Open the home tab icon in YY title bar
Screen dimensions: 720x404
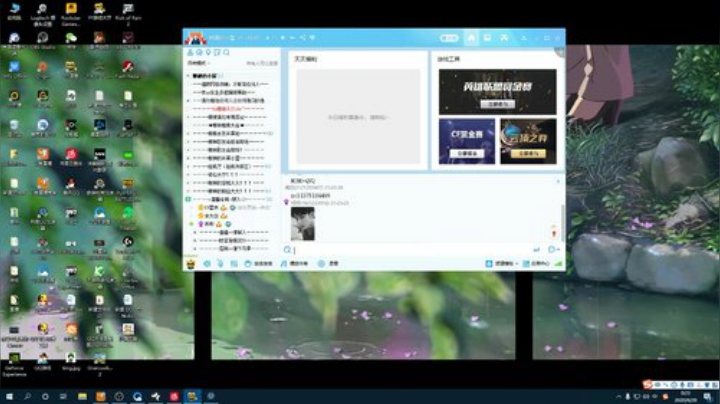pos(471,38)
